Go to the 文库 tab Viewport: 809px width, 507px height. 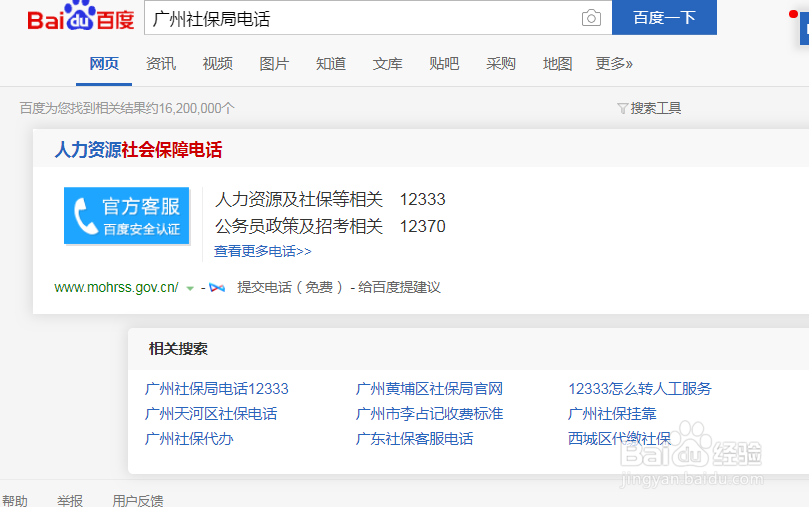pos(387,63)
